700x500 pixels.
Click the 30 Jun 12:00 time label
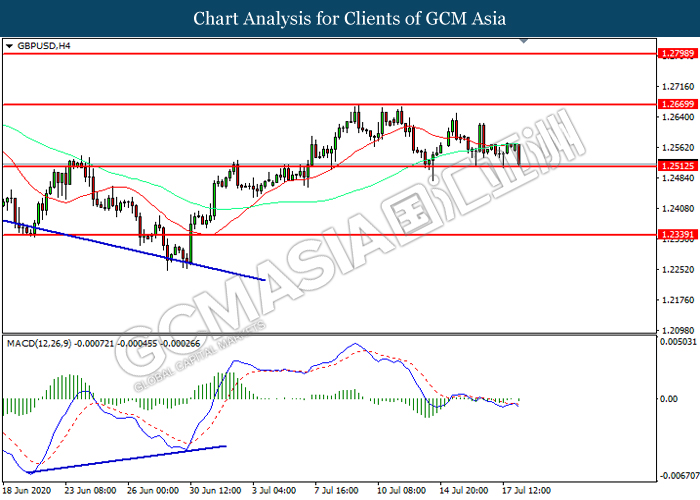pos(216,491)
